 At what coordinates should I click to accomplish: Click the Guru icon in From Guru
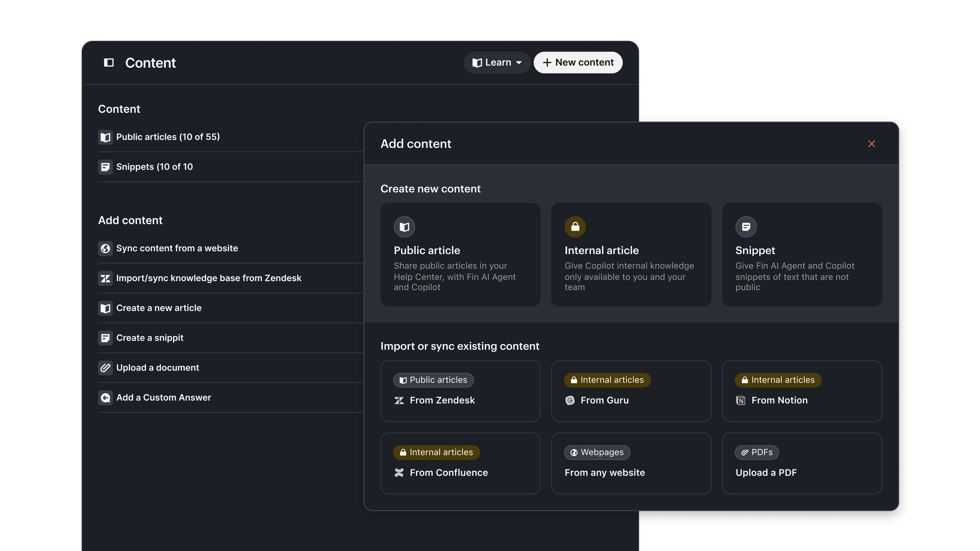click(570, 400)
